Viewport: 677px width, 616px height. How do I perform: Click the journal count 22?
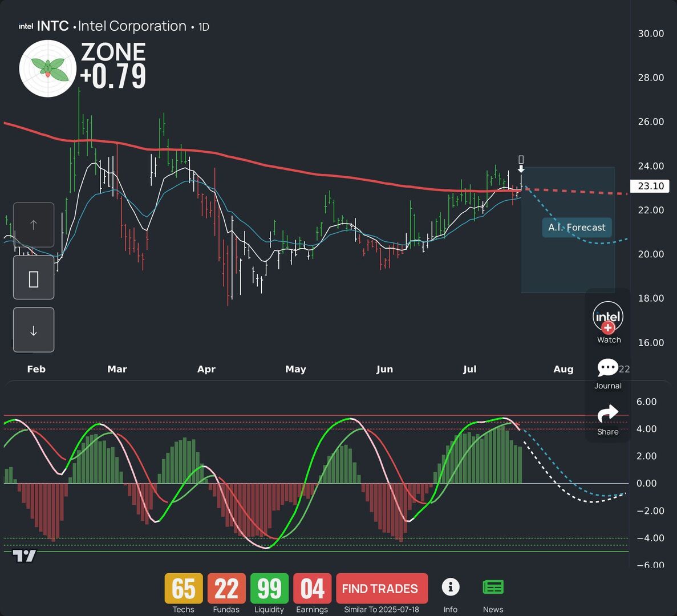point(625,369)
